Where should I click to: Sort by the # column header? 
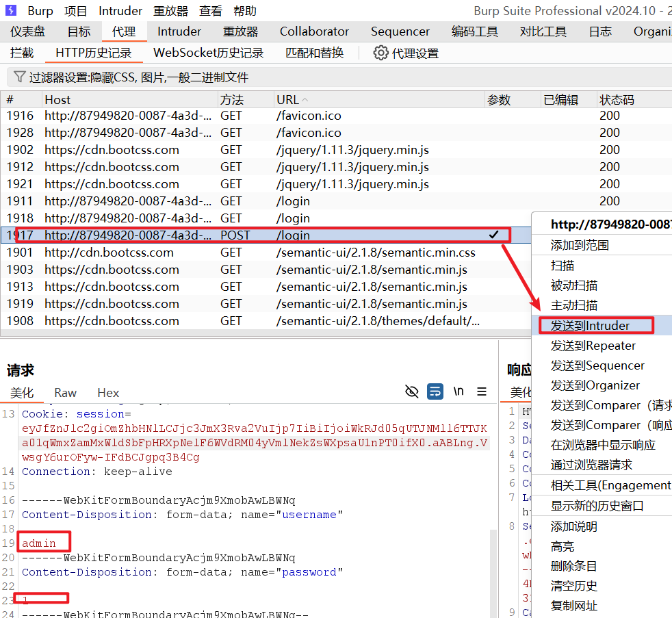[21, 100]
